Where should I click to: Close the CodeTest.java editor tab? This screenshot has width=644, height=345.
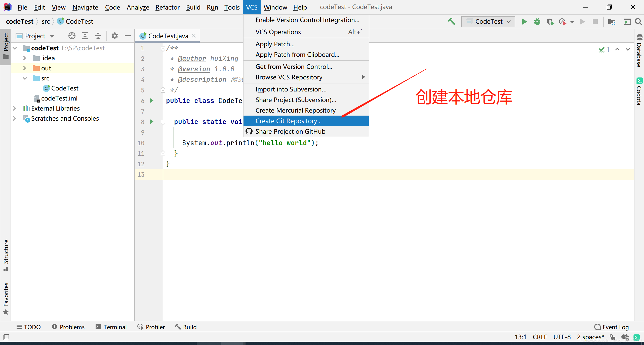point(194,36)
